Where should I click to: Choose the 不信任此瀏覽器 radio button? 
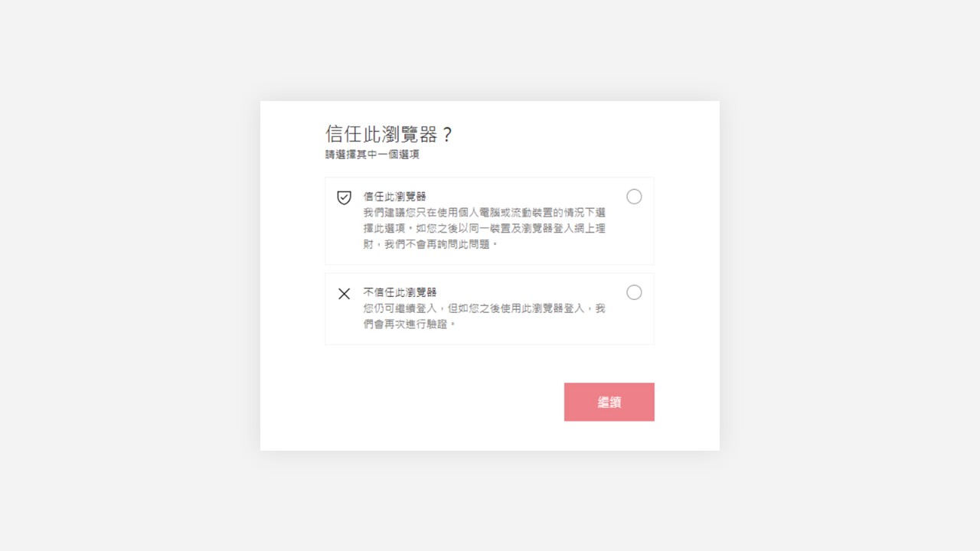click(x=634, y=292)
